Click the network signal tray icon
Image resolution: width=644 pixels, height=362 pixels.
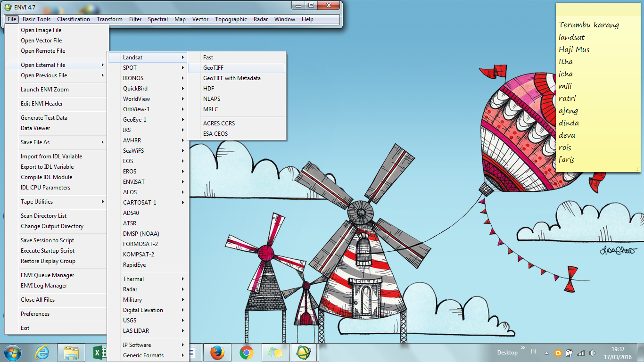(x=581, y=353)
